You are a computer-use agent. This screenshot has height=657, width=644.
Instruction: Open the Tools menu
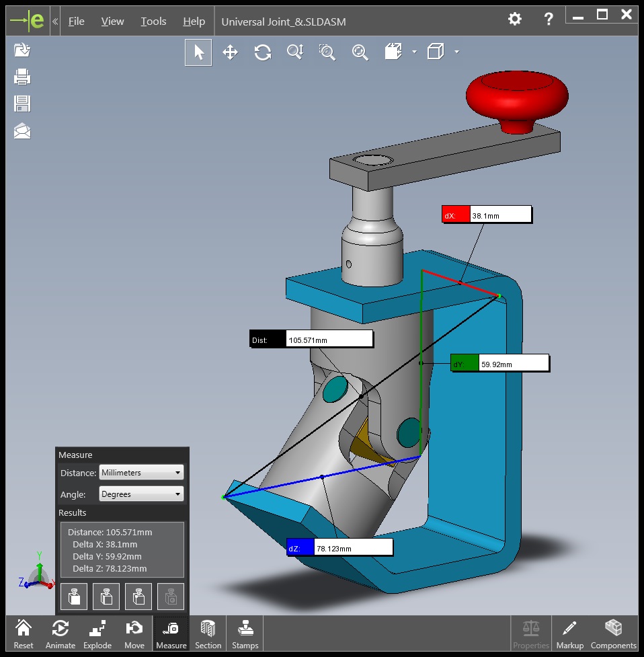pos(153,22)
